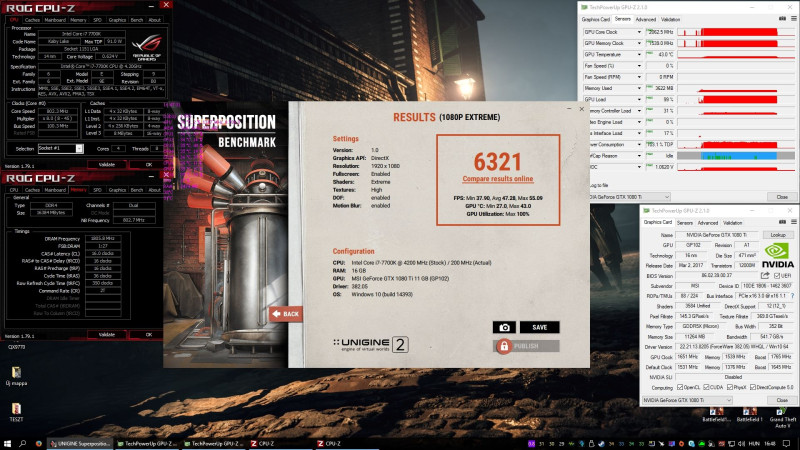
Task: Open Graphics Card tab in GPU-Z Sensors window
Action: (595, 19)
